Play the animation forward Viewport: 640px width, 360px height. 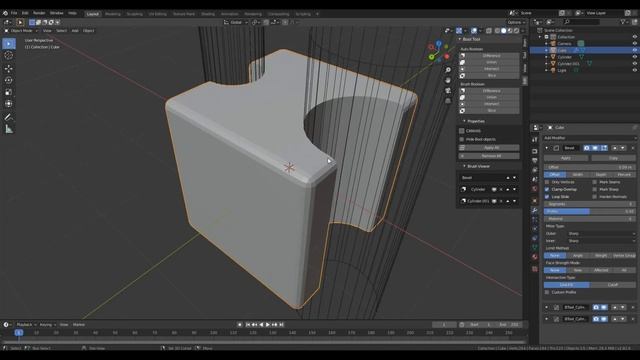[268, 324]
